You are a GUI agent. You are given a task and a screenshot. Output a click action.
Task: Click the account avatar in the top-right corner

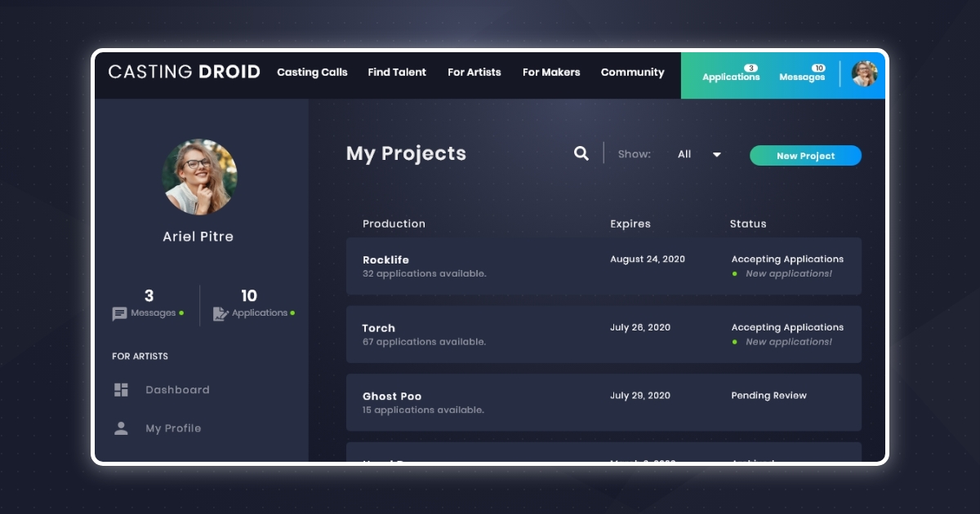coord(863,74)
